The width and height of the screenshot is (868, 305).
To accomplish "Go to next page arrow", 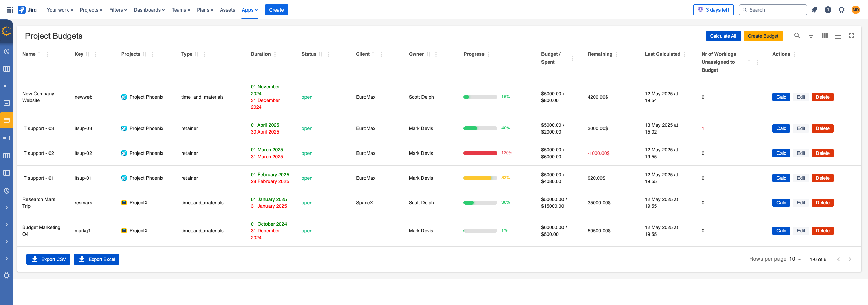I will tap(850, 259).
